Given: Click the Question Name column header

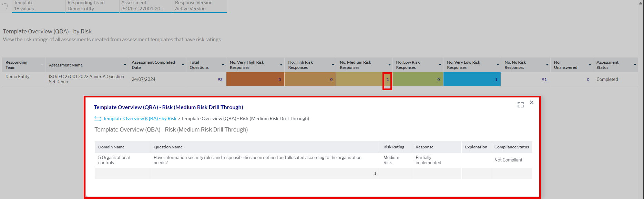Looking at the screenshot, I should point(265,147).
